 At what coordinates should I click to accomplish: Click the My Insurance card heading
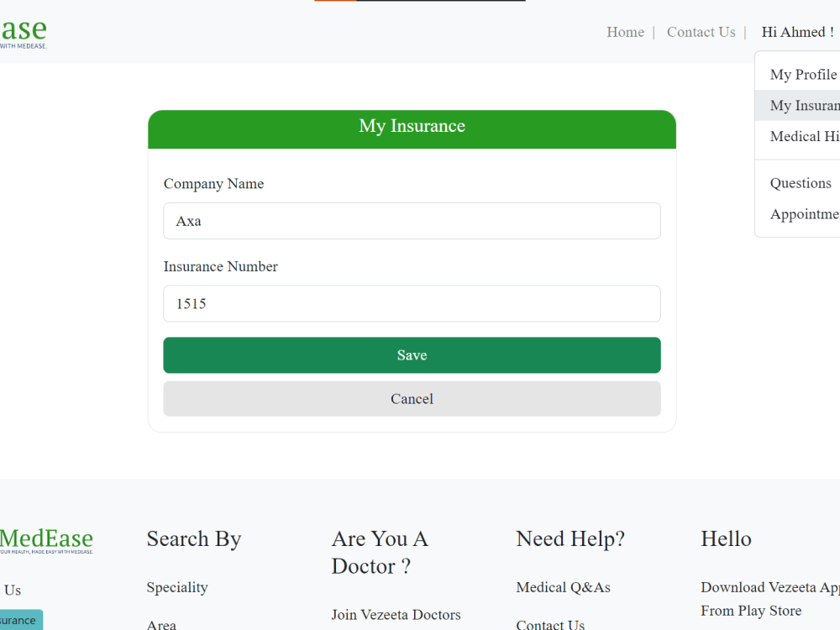412,125
